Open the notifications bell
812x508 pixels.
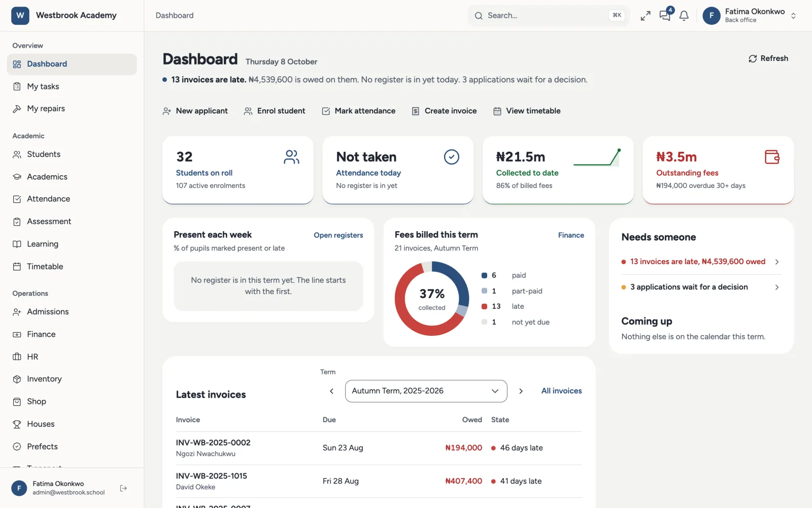(x=684, y=16)
